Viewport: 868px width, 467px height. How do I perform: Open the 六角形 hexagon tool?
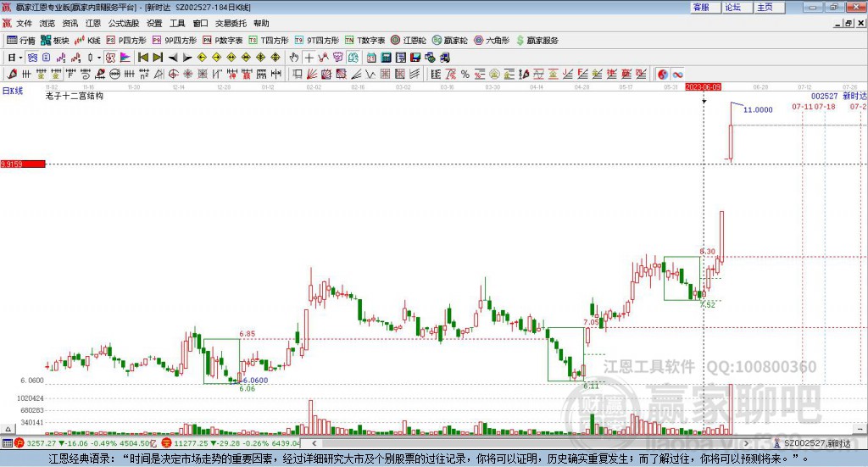pyautogui.click(x=492, y=41)
